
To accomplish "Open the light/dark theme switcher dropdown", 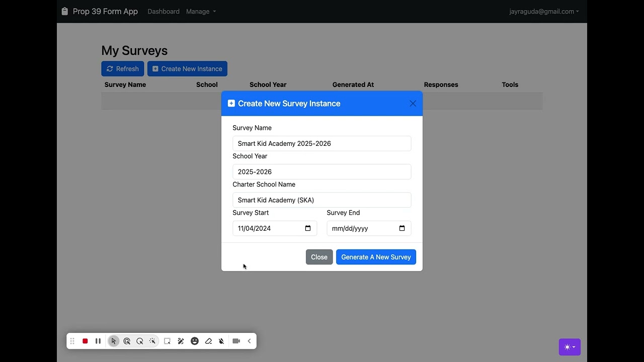I will pos(570,347).
